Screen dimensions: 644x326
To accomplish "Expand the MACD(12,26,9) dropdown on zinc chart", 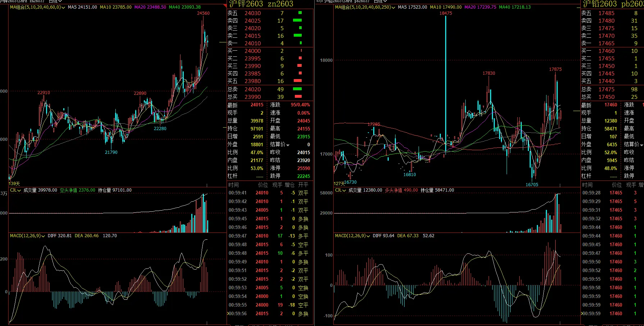I will tap(43, 236).
